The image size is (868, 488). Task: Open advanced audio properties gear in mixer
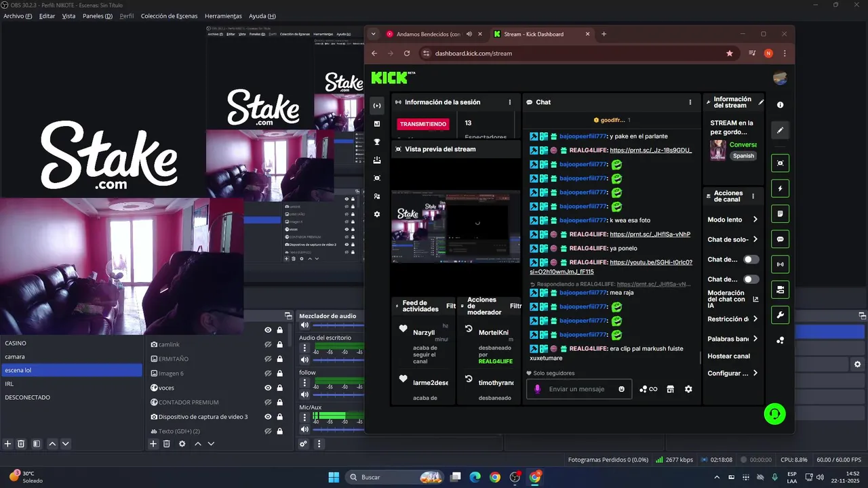point(303,444)
